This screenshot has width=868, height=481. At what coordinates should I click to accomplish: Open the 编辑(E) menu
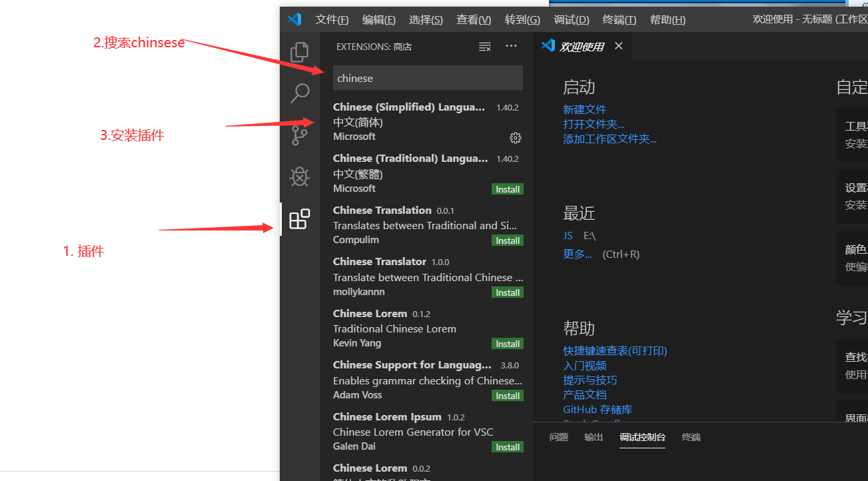tap(378, 19)
